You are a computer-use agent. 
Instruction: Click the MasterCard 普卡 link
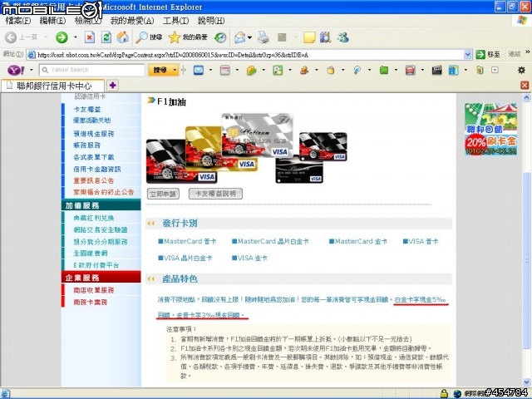coord(187,242)
